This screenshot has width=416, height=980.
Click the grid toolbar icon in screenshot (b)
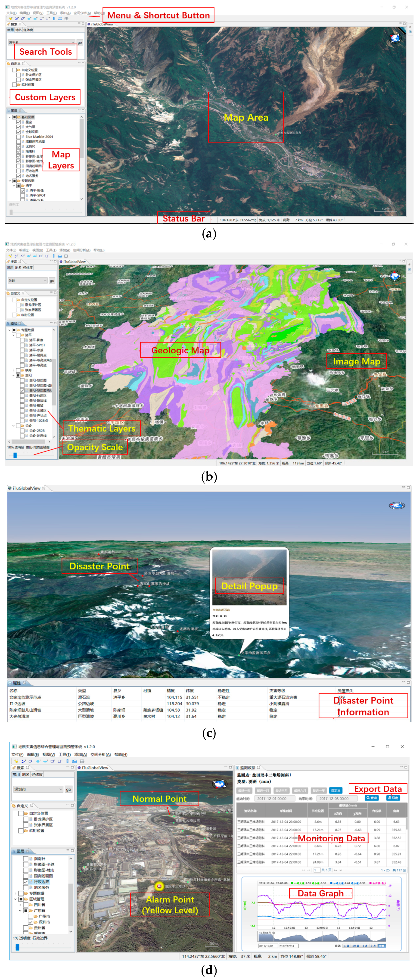66,256
